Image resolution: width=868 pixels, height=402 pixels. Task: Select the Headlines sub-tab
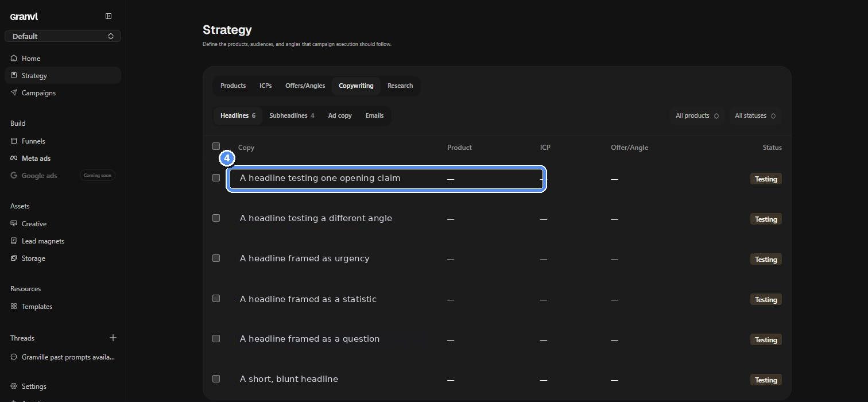[238, 115]
